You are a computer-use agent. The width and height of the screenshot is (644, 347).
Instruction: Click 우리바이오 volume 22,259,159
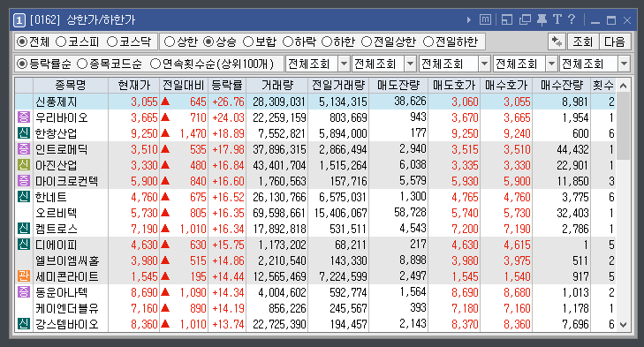[279, 117]
